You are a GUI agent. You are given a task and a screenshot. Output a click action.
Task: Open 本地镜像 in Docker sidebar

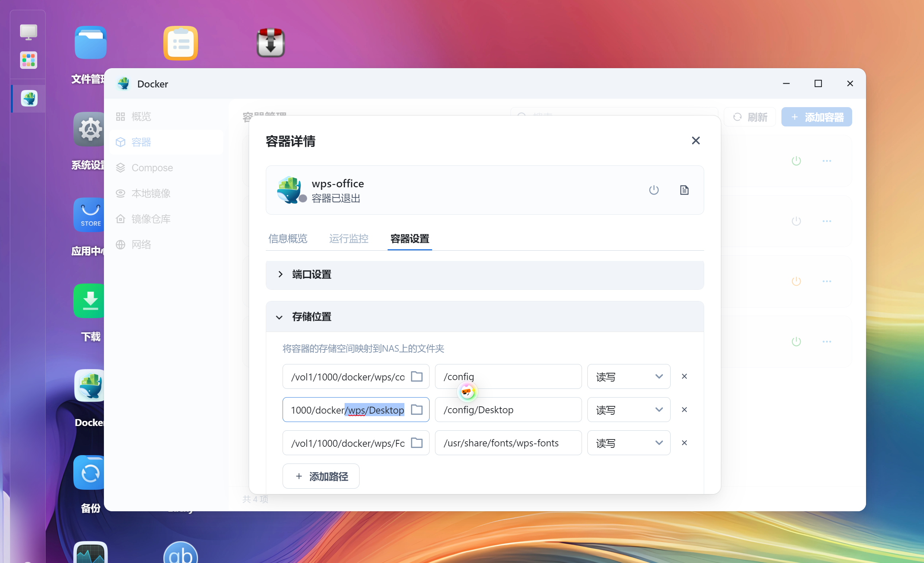click(x=151, y=193)
